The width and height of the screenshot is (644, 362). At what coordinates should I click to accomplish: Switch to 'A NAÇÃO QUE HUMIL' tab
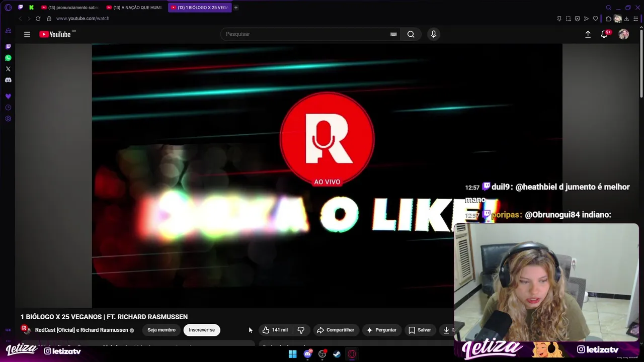click(135, 8)
